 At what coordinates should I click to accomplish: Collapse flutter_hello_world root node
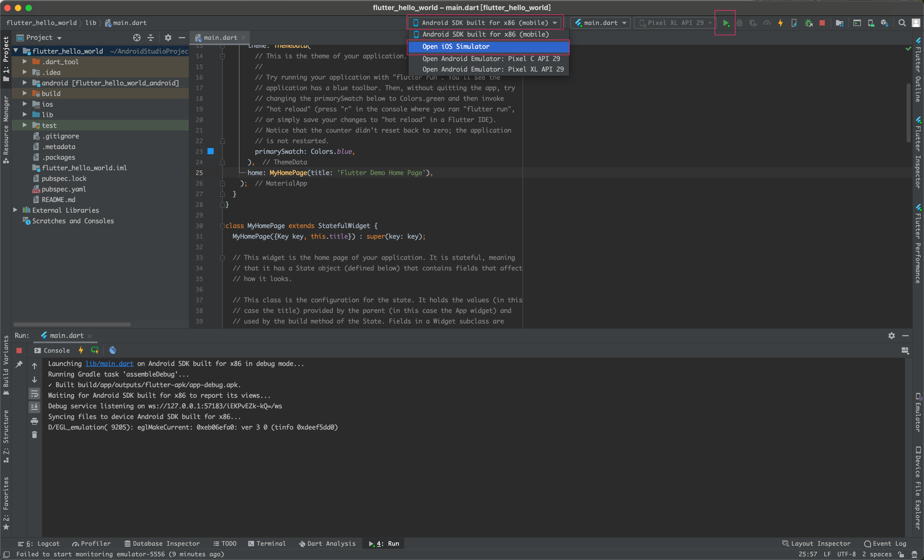(x=16, y=51)
